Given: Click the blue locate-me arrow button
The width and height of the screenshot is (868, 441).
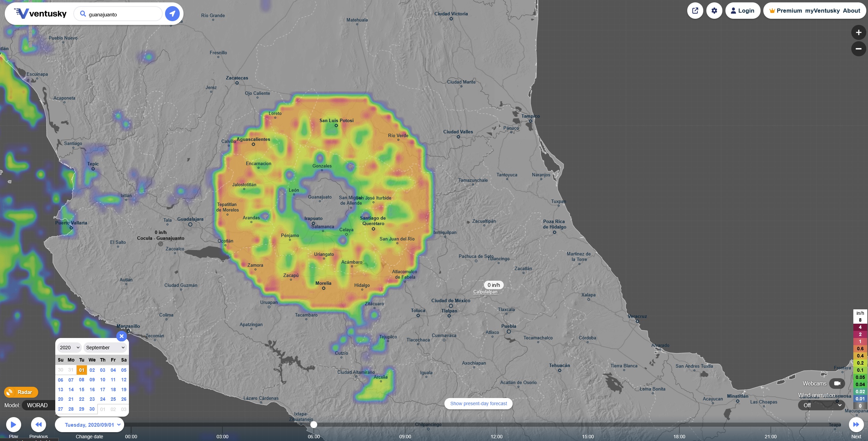Looking at the screenshot, I should 172,14.
